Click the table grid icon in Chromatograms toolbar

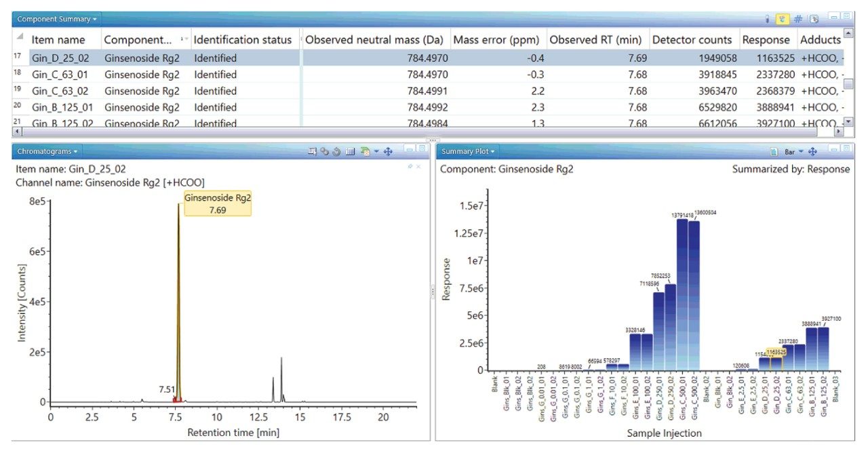pos(351,152)
